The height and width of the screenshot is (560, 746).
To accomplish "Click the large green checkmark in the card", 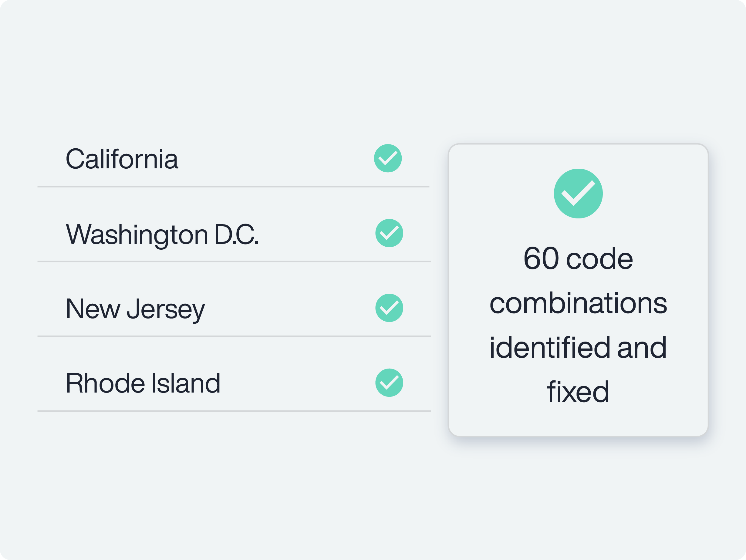I will (x=578, y=194).
